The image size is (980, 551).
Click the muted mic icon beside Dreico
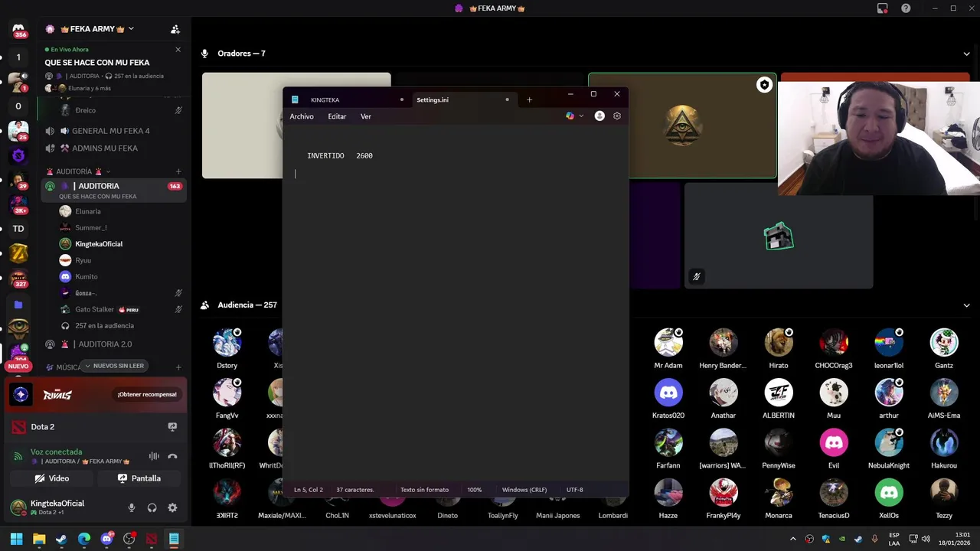tap(178, 110)
